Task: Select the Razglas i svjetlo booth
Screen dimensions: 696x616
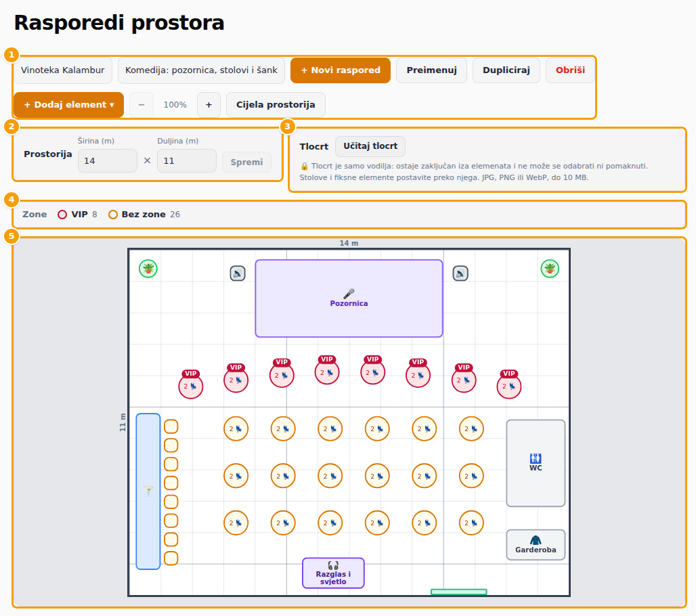Action: coord(333,573)
